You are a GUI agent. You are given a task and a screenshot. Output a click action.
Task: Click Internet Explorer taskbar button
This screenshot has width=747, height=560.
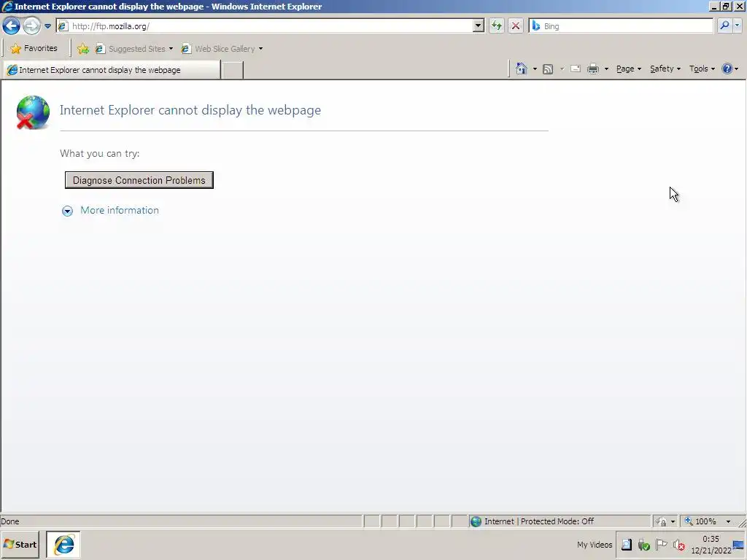coord(63,544)
